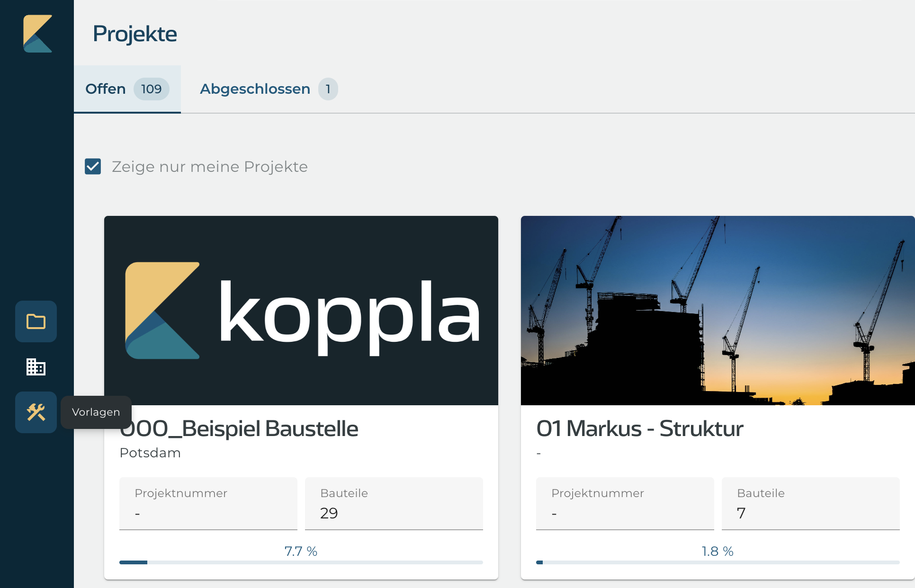The height and width of the screenshot is (588, 915).
Task: Open '01 Markus - Struktur' project title
Action: [639, 429]
